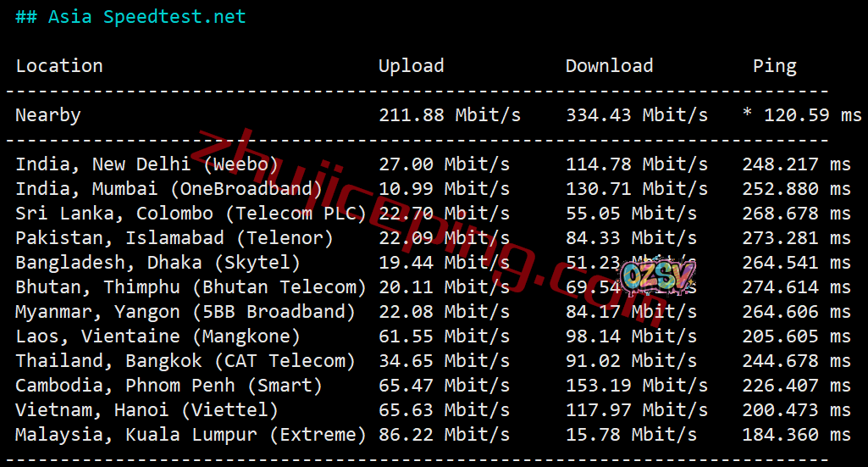Click the Upload column header
868x467 pixels.
click(x=411, y=66)
